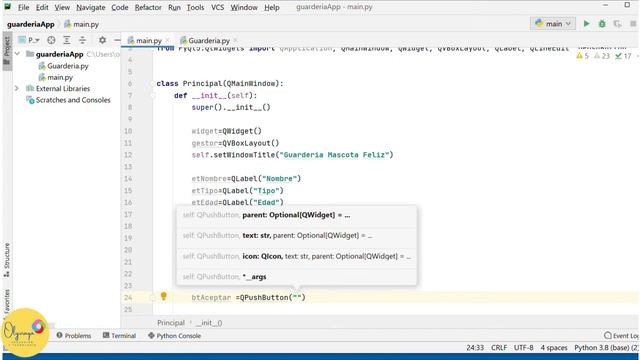Click line number 12 in the gutter
This screenshot has height=360, width=640.
(x=128, y=155)
